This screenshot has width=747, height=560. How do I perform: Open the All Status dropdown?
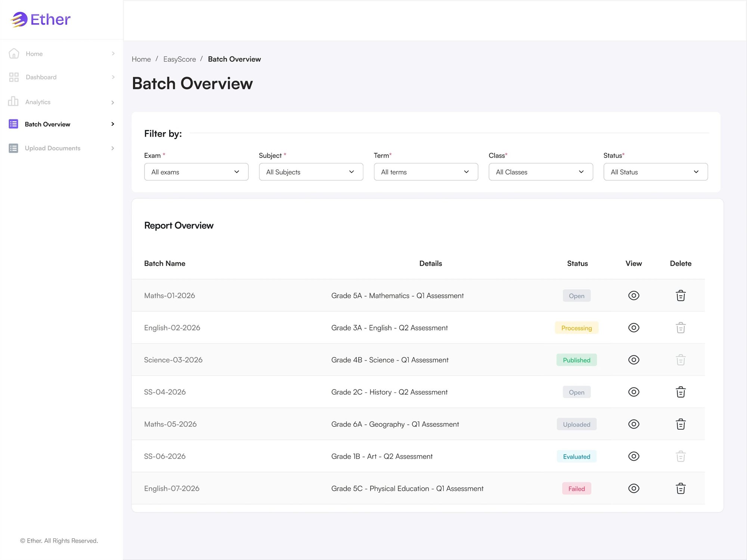(x=655, y=172)
